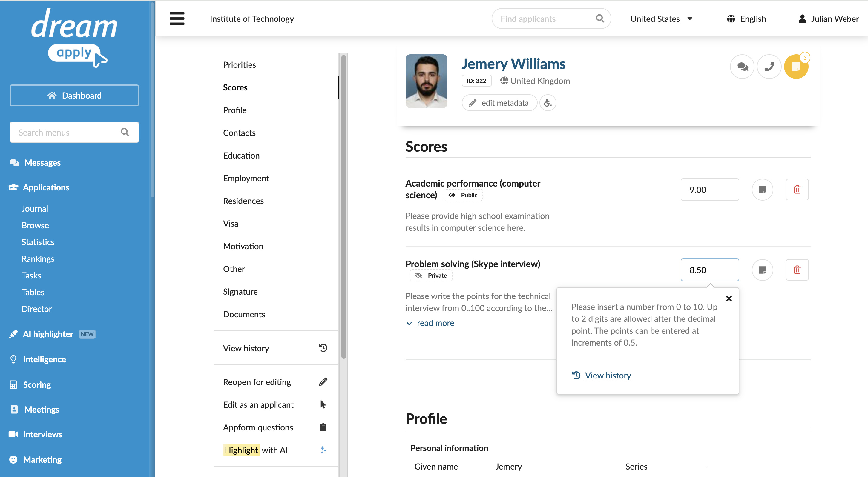Open the yellow notes icon with badge 3
868x477 pixels.
796,67
